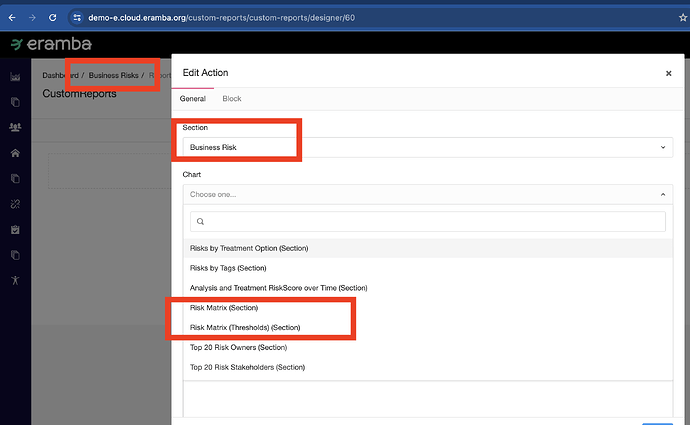Open the Dashboard breadcrumb link
The width and height of the screenshot is (690, 425).
pyautogui.click(x=60, y=75)
